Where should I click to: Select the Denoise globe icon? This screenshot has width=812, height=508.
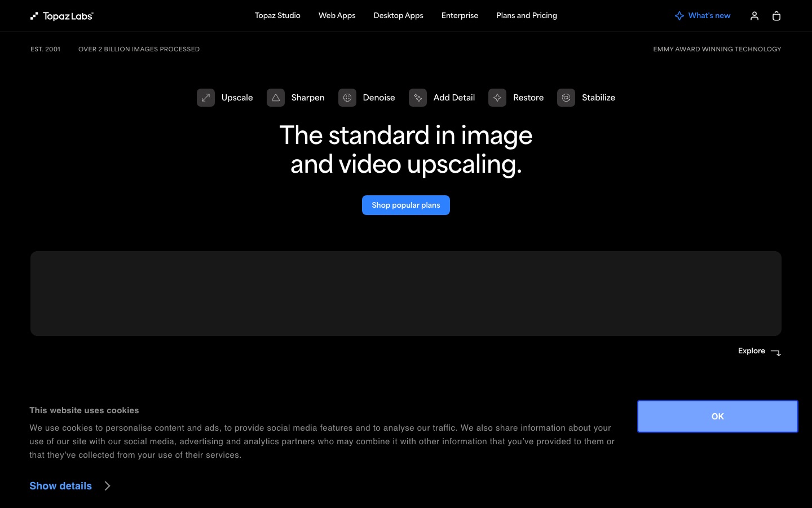[347, 98]
